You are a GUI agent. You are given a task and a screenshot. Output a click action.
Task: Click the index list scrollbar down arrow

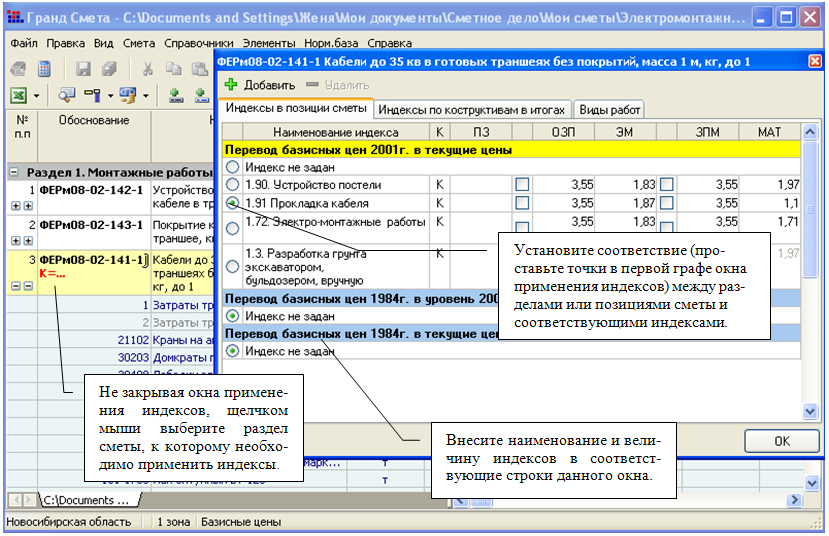coord(809,411)
